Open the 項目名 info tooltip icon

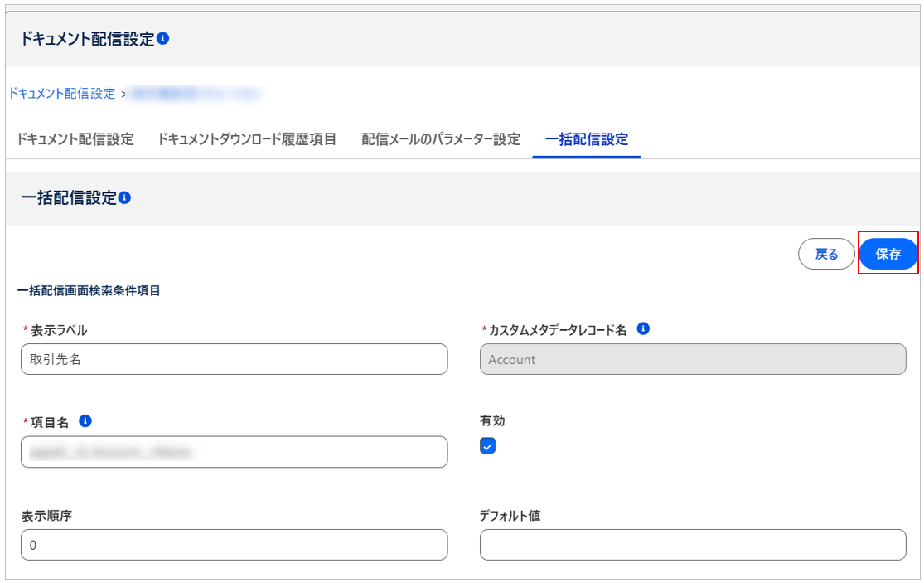pyautogui.click(x=85, y=421)
